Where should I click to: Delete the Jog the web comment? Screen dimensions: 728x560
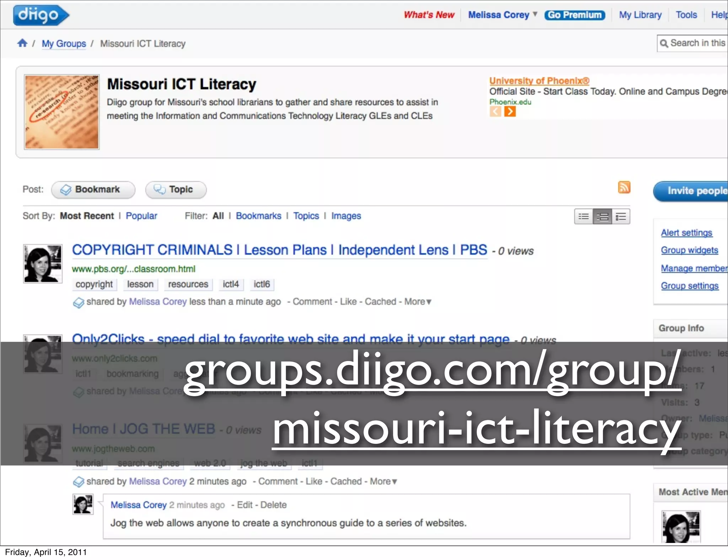tap(273, 505)
